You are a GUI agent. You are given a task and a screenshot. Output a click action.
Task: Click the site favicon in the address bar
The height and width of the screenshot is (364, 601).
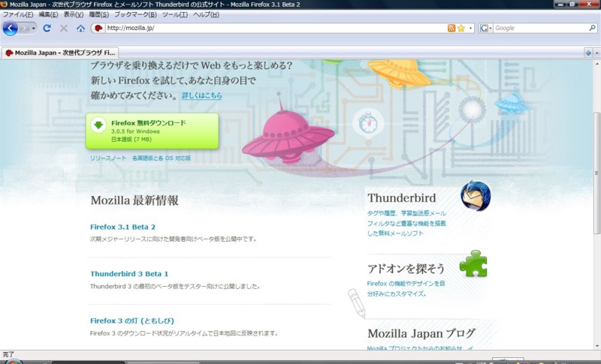coord(98,28)
